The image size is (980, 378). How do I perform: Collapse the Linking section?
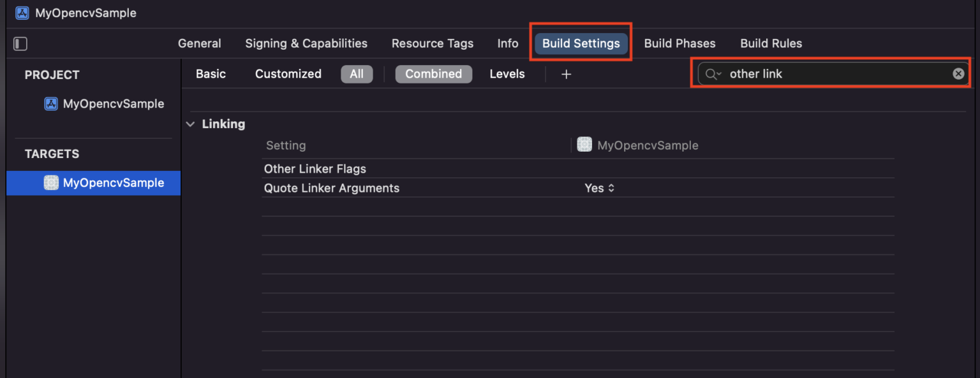tap(190, 124)
